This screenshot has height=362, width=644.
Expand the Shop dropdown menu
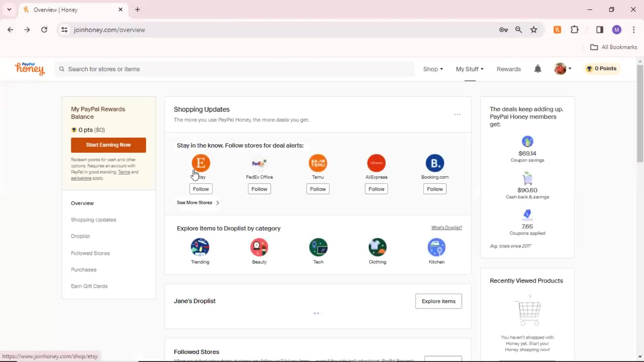[433, 69]
